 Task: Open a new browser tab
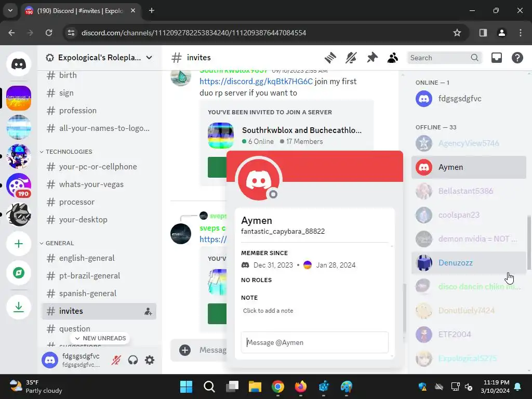[x=152, y=10]
